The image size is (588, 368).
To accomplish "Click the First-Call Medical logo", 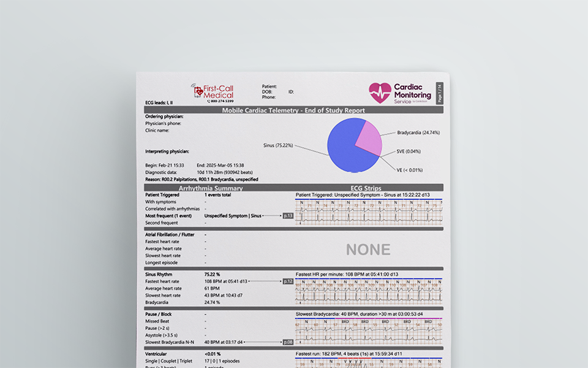I will (213, 93).
